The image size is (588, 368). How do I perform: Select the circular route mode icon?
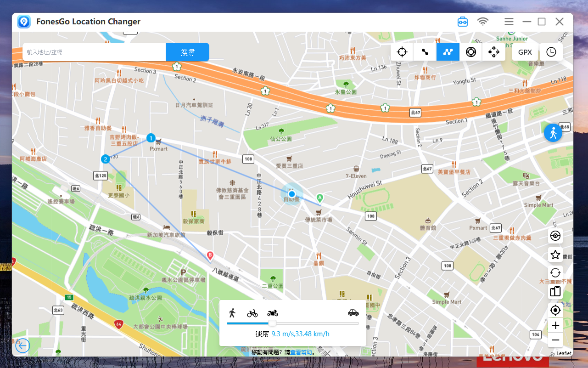471,52
